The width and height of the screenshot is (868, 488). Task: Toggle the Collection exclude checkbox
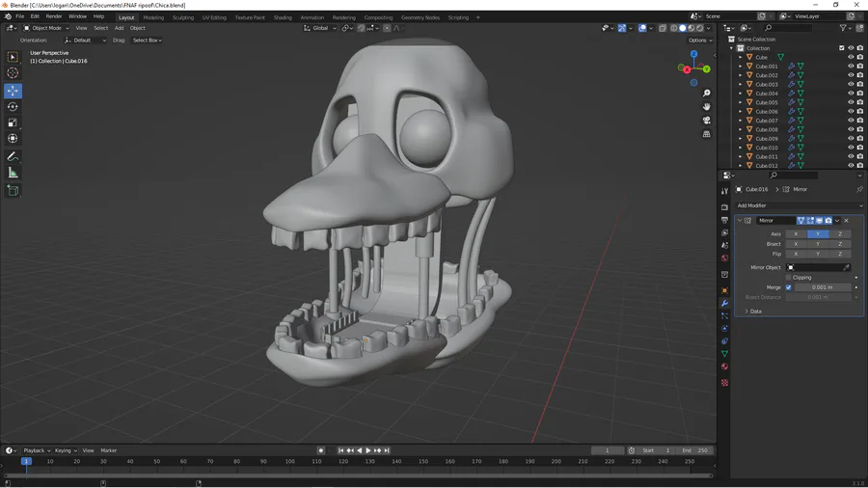pyautogui.click(x=841, y=48)
